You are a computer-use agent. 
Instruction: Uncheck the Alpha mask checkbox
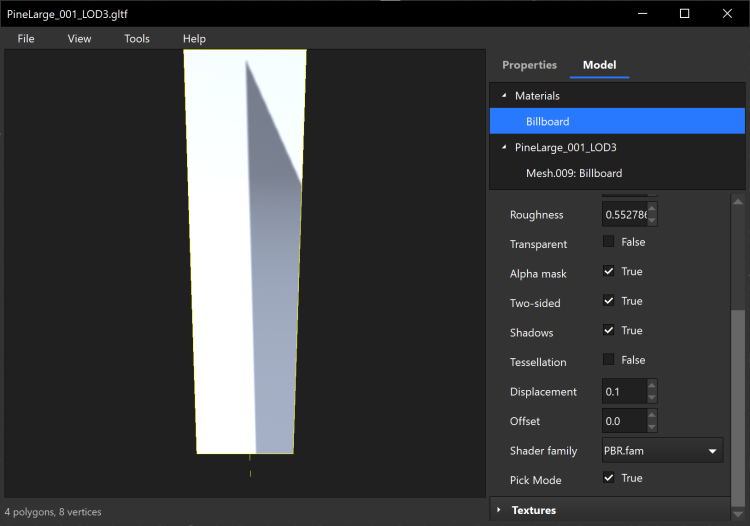tap(609, 272)
